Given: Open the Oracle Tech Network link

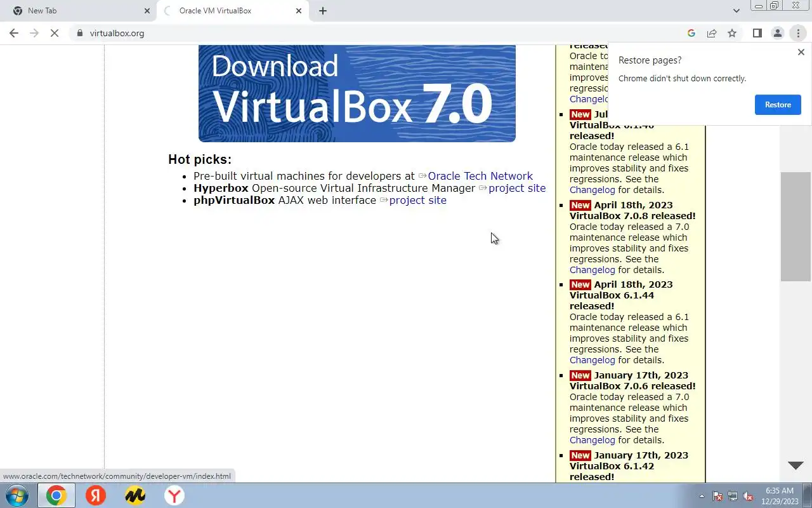Looking at the screenshot, I should point(480,176).
